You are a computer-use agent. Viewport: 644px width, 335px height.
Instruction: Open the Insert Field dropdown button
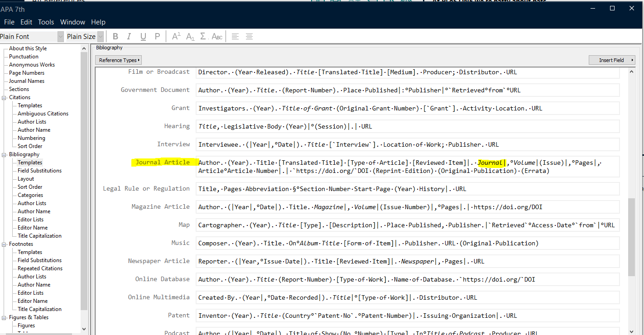coord(611,60)
